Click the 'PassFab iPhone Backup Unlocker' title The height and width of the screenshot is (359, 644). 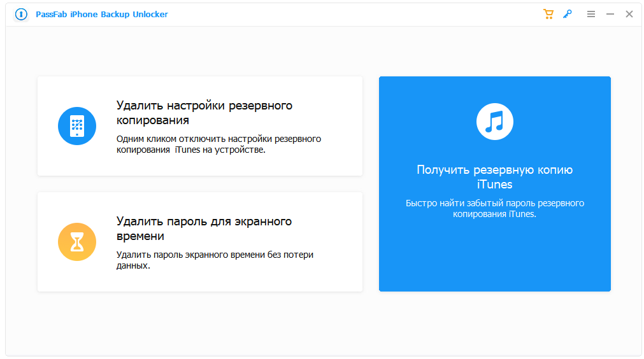102,15
